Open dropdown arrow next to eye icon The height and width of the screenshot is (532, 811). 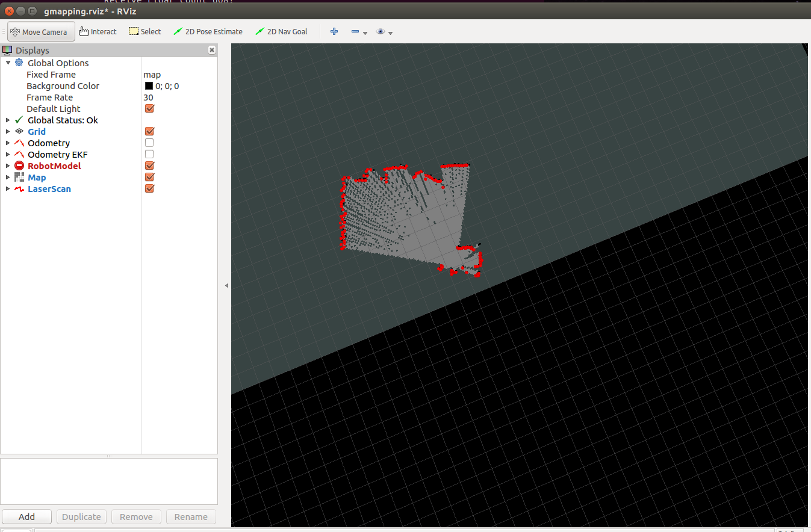391,33
